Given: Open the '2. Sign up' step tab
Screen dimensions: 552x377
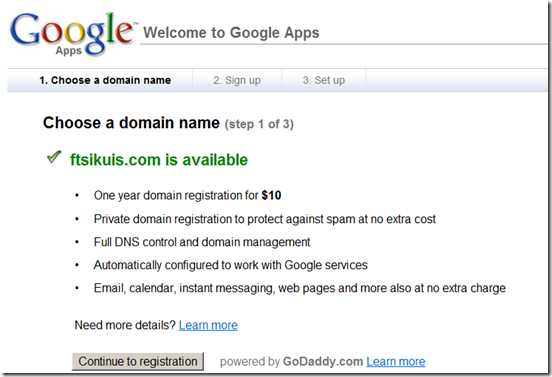Looking at the screenshot, I should coord(237,80).
